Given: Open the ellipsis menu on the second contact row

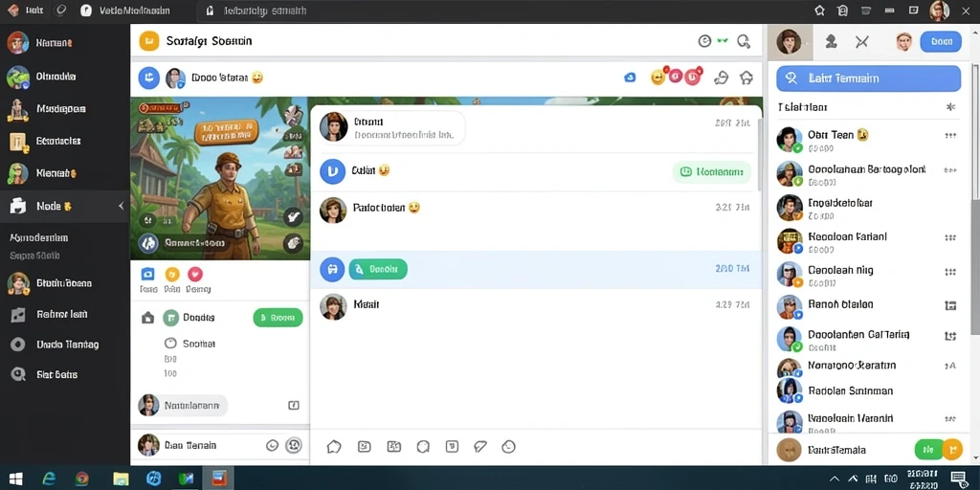Looking at the screenshot, I should pyautogui.click(x=950, y=170).
